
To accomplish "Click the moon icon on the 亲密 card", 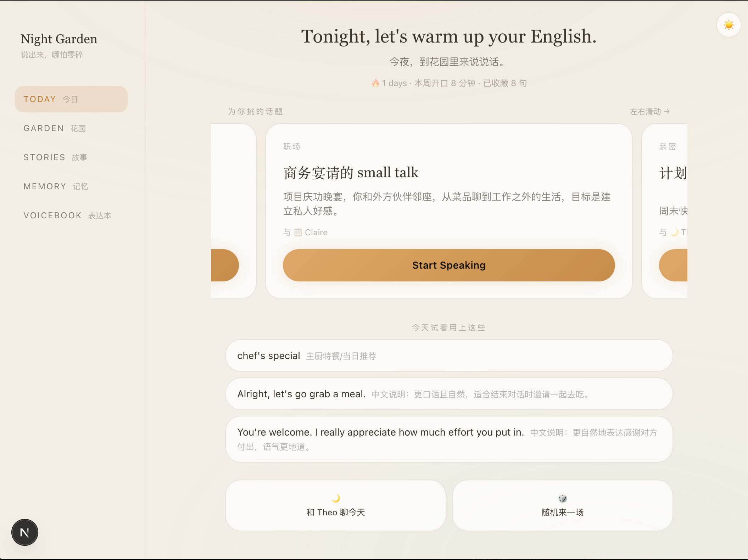I will (x=674, y=232).
